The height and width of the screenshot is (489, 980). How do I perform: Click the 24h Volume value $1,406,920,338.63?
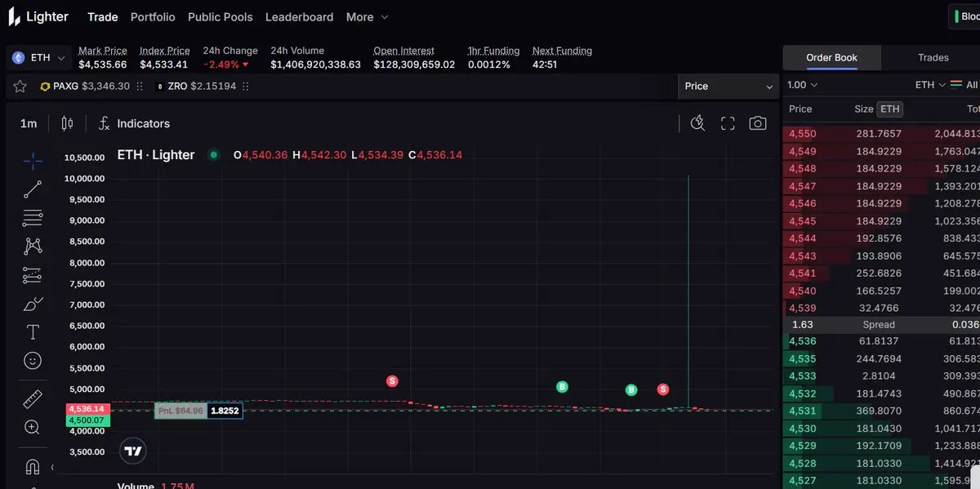coord(315,64)
